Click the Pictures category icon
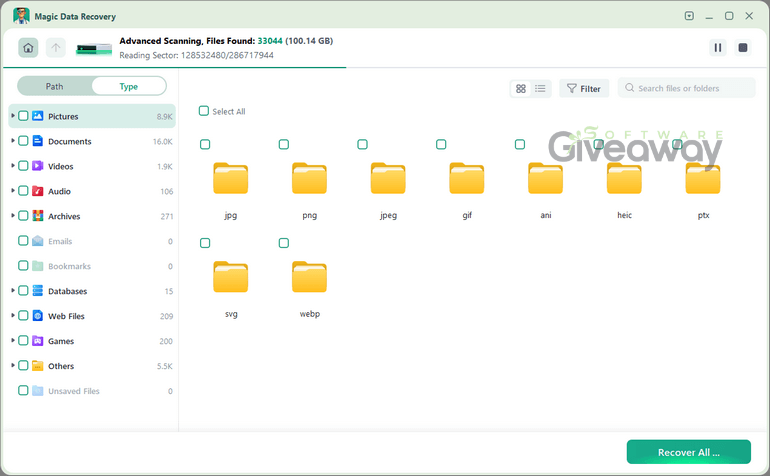Screen dimensions: 770x476 point(38,116)
